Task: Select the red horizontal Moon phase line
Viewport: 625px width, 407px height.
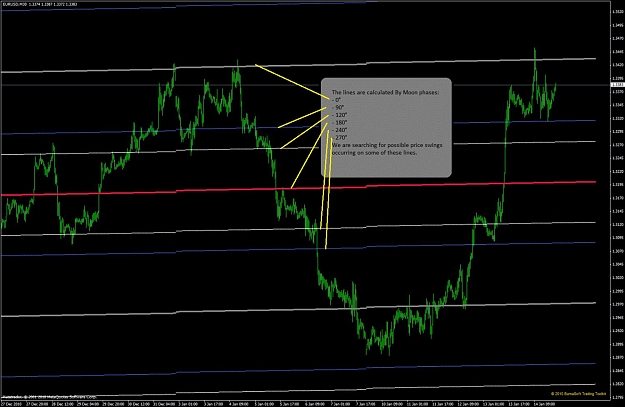Action: pyautogui.click(x=298, y=188)
